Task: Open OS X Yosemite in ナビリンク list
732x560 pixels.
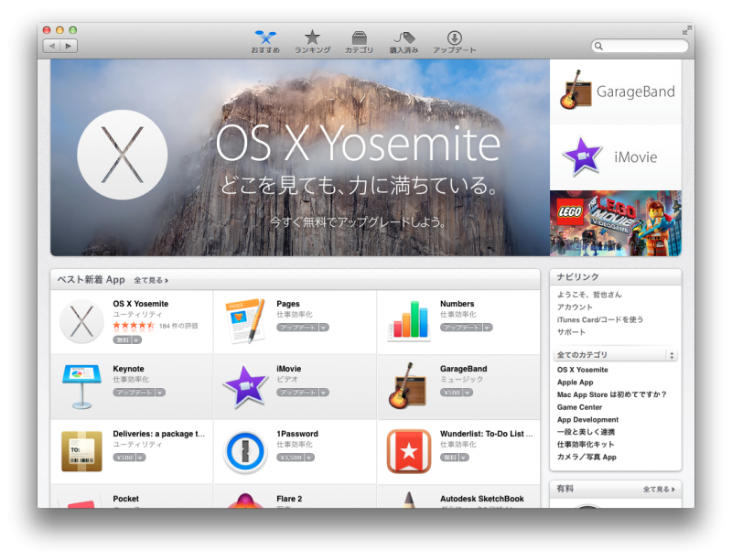Action: 582,370
